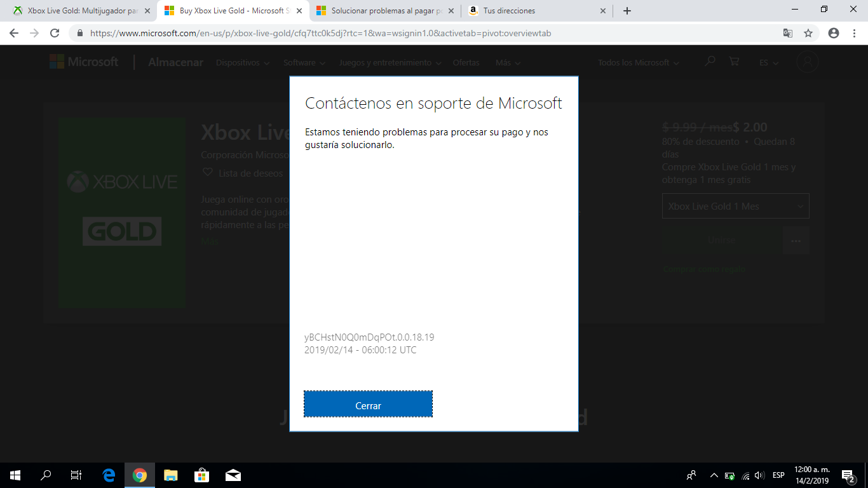Screen dimensions: 868x488
Task: Click the Xbox Live Gold product image
Action: click(122, 213)
